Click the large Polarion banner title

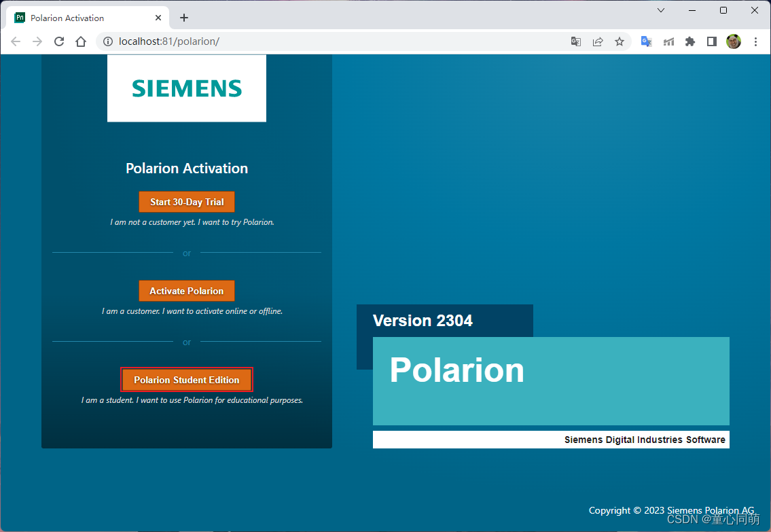tap(456, 370)
